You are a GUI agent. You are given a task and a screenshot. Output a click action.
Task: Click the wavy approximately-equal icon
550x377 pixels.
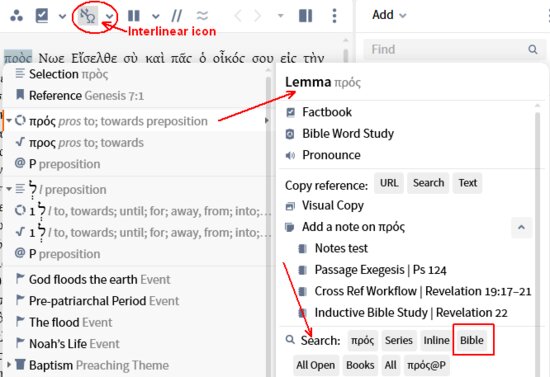202,16
